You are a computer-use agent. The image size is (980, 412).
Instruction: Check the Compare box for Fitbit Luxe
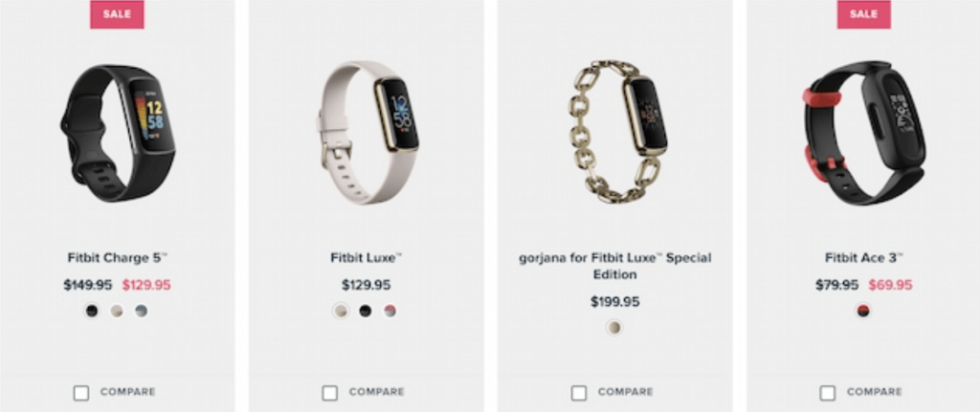[330, 393]
